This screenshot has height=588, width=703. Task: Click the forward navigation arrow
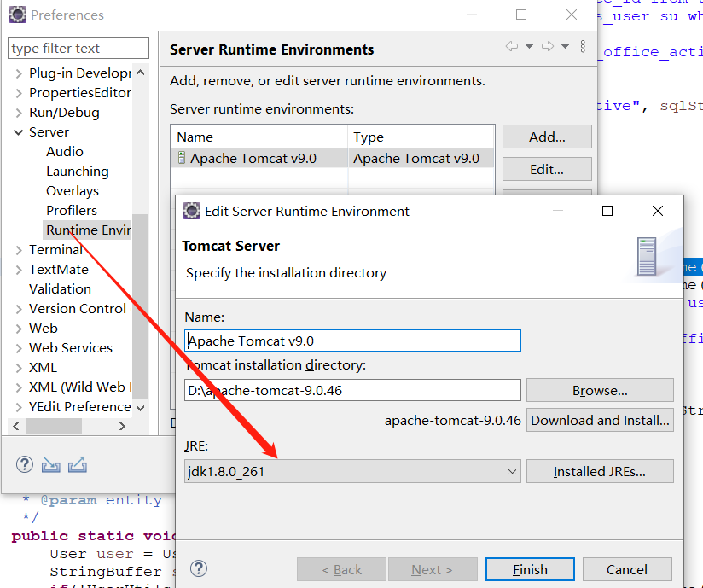click(547, 46)
